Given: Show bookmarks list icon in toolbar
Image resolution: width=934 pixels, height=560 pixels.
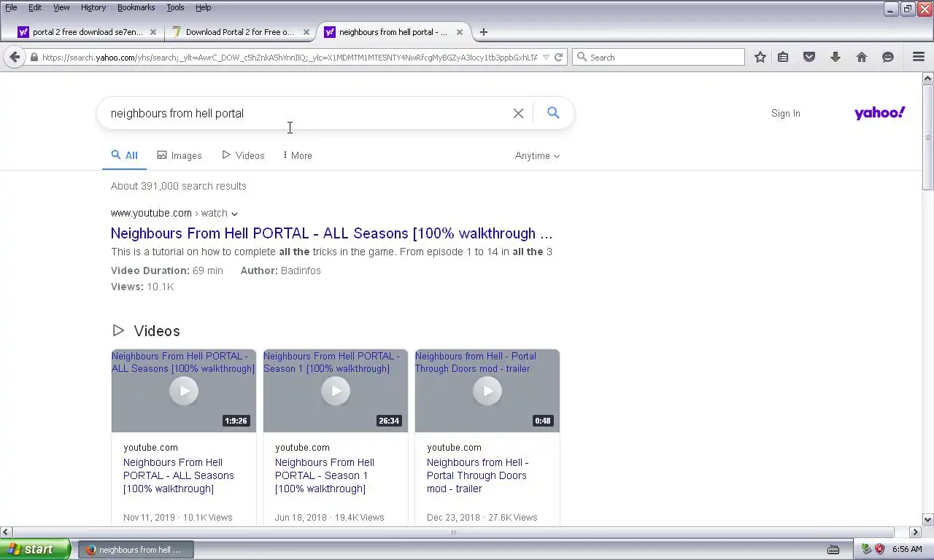Looking at the screenshot, I should click(x=783, y=57).
